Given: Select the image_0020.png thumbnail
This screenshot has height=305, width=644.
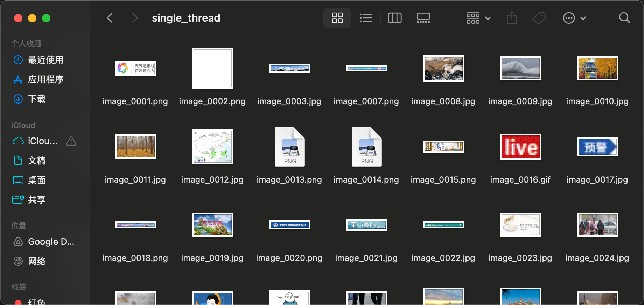Looking at the screenshot, I should tap(290, 225).
